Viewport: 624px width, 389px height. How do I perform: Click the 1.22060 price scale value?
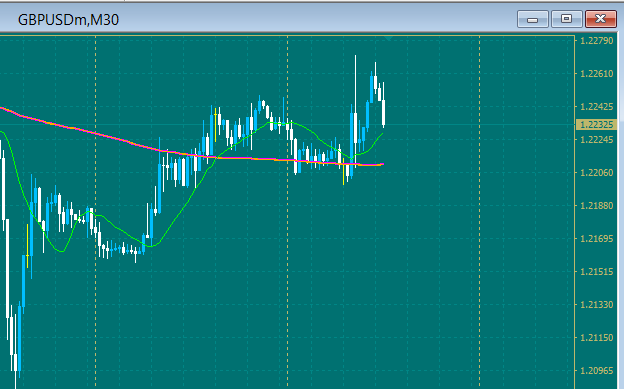597,173
